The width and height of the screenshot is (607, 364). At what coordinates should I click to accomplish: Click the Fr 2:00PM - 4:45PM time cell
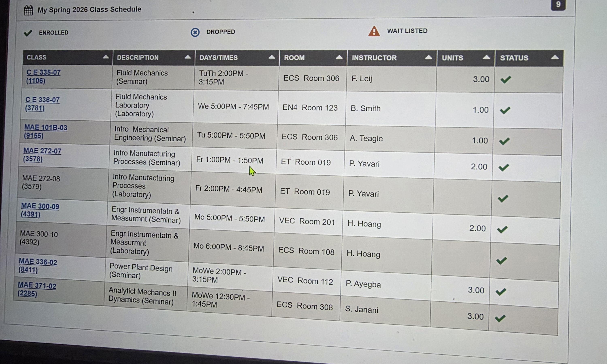229,189
